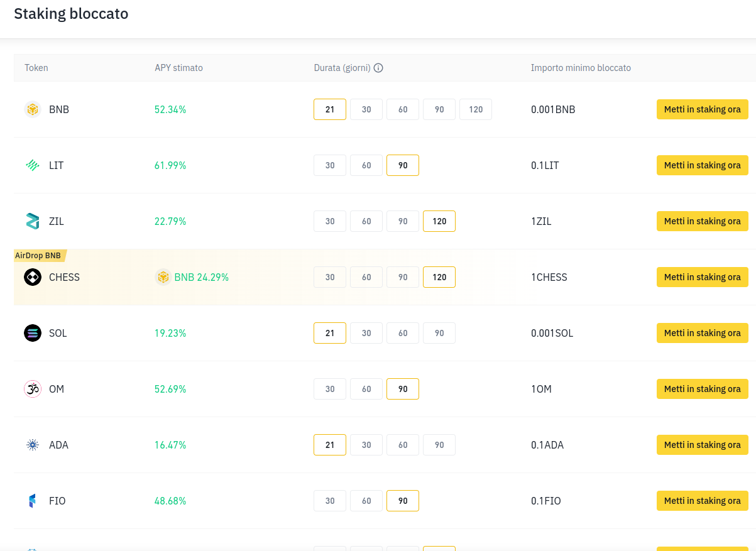The width and height of the screenshot is (756, 551).
Task: Click BNB APY value 52.34%
Action: point(170,109)
